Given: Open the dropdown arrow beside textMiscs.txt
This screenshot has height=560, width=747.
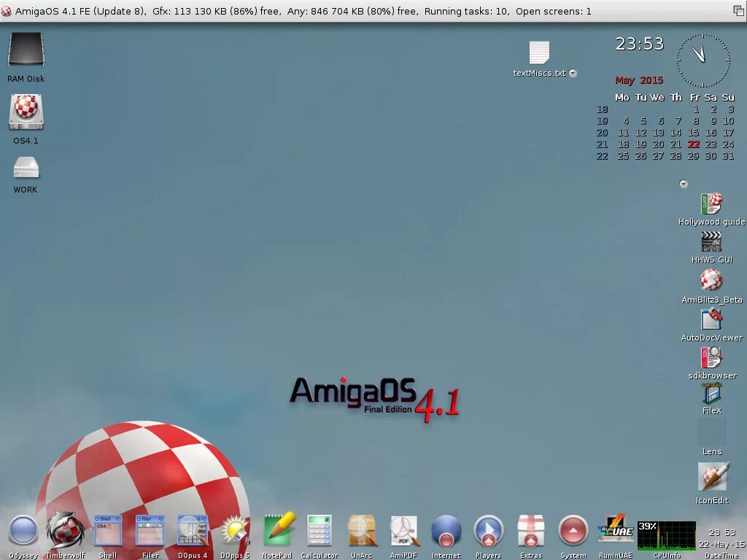Looking at the screenshot, I should click(573, 74).
